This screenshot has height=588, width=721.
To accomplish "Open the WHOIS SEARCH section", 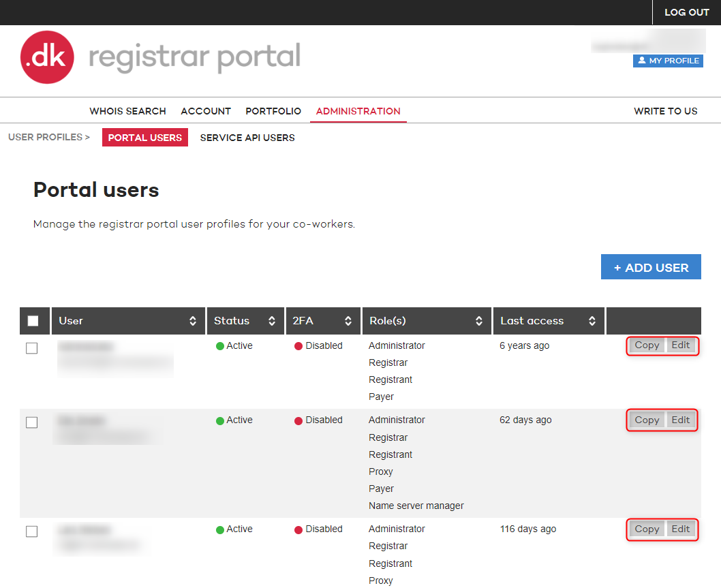I will point(127,110).
